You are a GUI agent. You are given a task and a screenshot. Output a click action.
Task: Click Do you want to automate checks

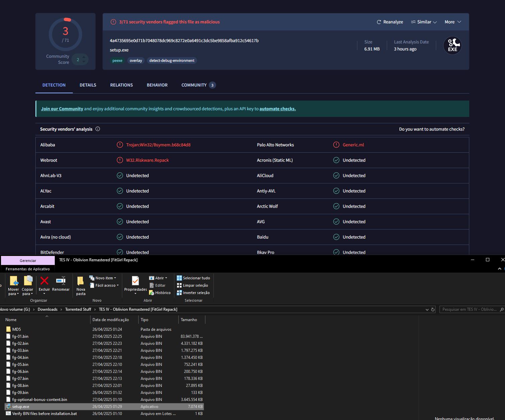432,129
